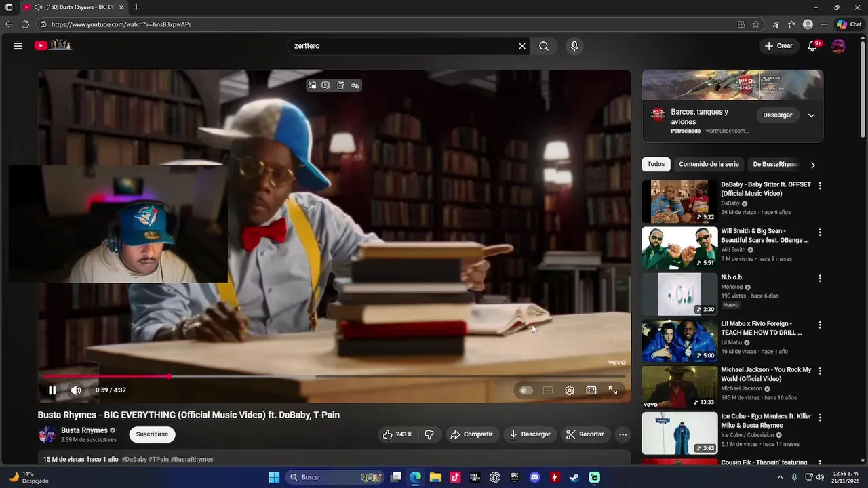Open the Compartir share dialog

coord(472,434)
